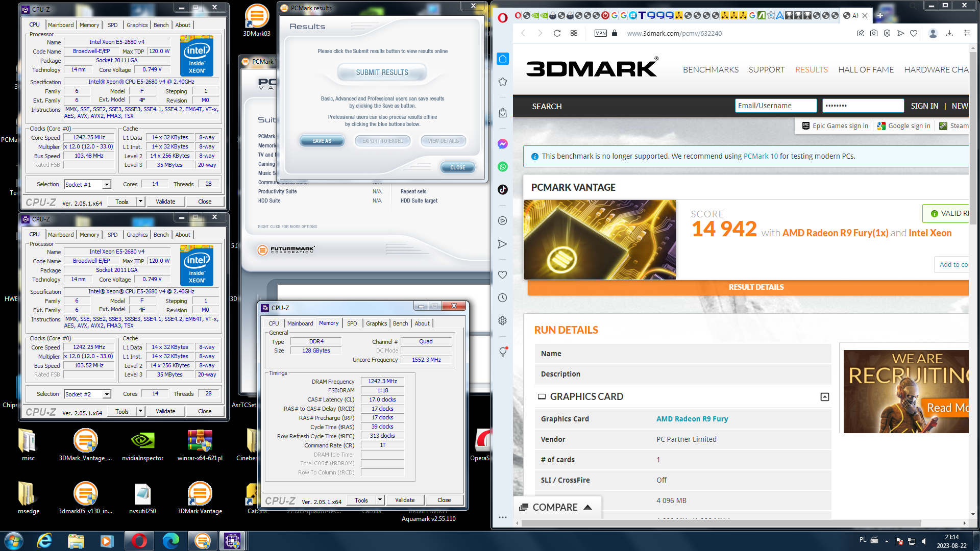The width and height of the screenshot is (980, 551).
Task: Click Google sign in button
Action: click(x=903, y=126)
